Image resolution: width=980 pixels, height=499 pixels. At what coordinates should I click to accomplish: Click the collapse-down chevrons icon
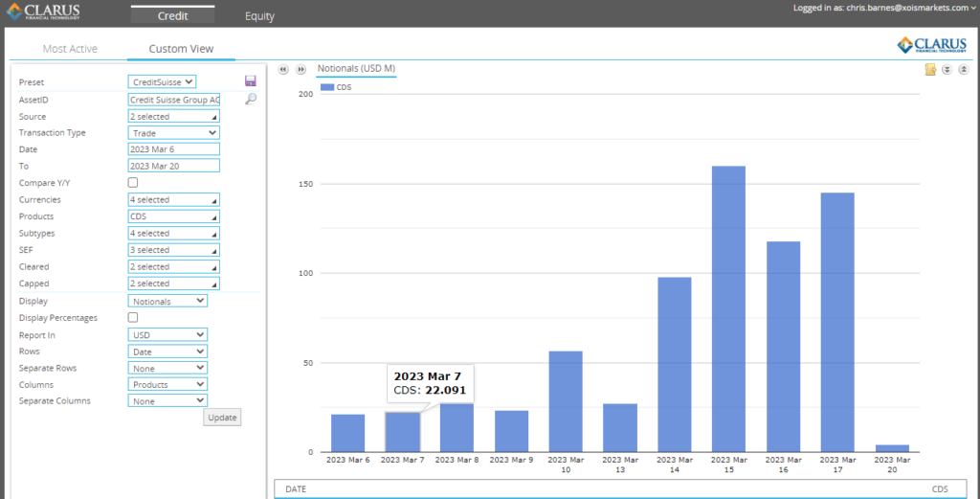[x=947, y=69]
